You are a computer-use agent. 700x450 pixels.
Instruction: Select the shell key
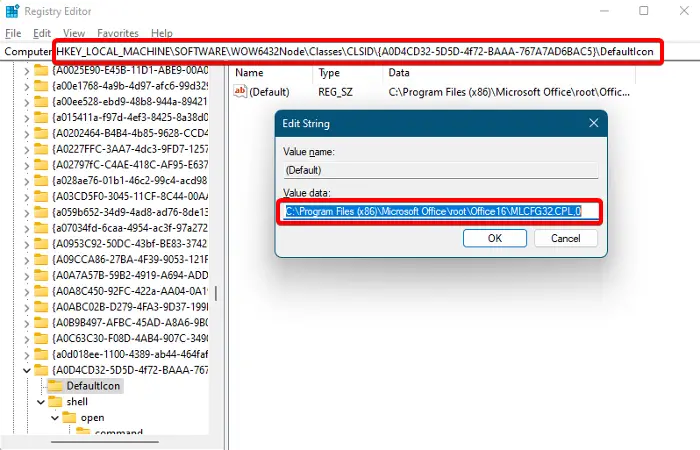(x=77, y=402)
